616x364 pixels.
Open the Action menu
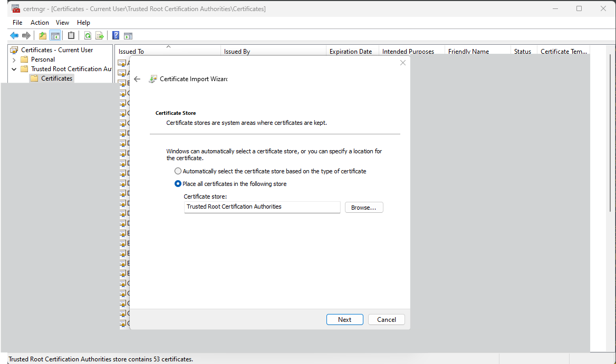click(40, 23)
